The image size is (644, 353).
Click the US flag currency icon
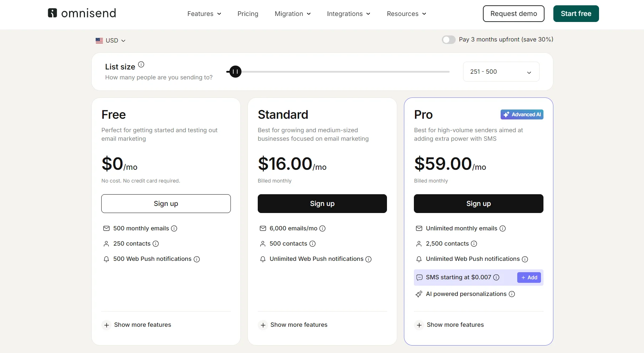99,40
